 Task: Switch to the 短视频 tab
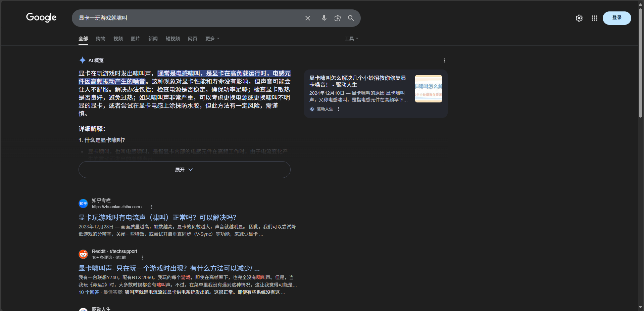[x=172, y=38]
